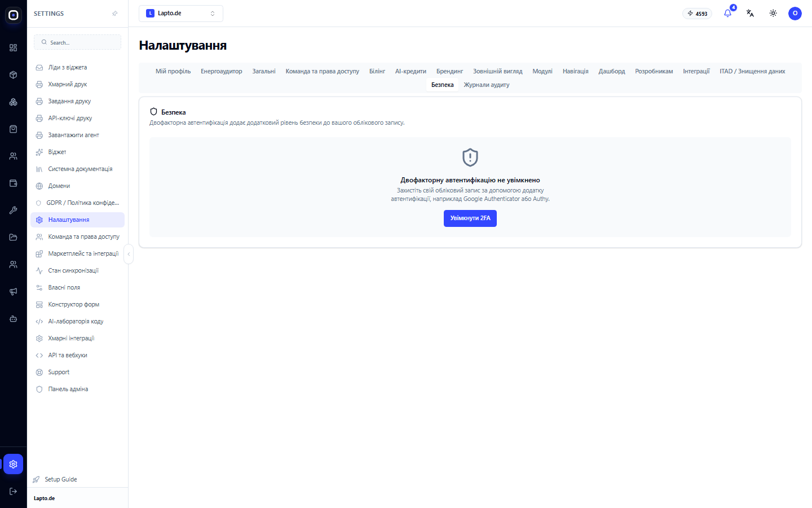Click the 4593 credits badge
Screen dimensions: 812x508
point(698,14)
